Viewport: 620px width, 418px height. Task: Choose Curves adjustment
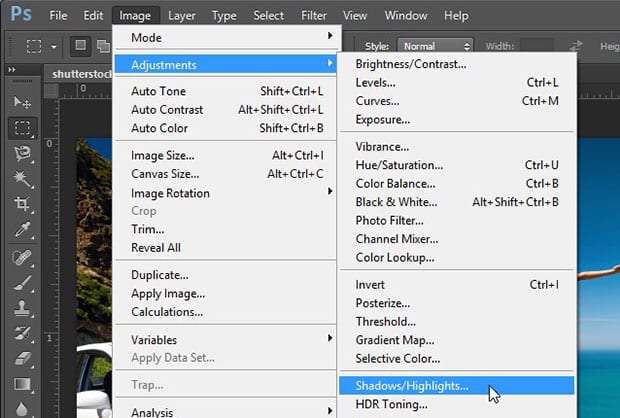pos(456,101)
